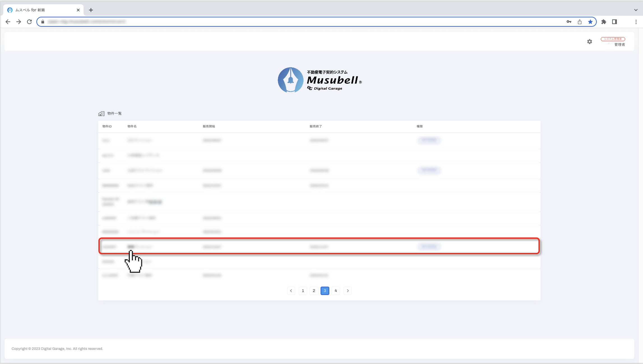643x364 pixels.
Task: Click the password key icon
Action: click(569, 22)
